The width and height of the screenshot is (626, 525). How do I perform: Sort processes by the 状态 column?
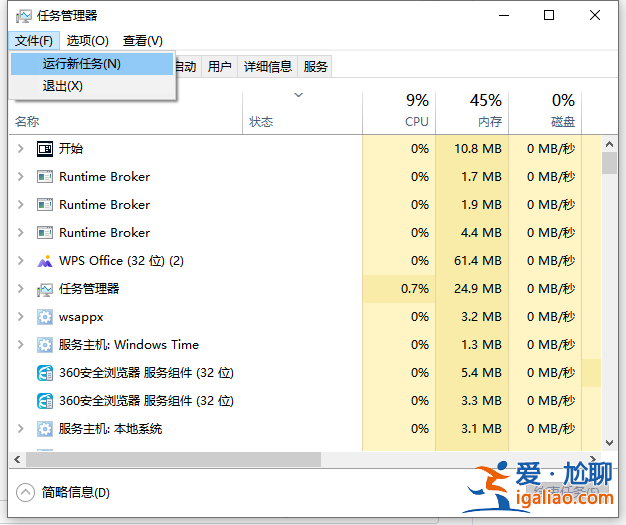[261, 122]
